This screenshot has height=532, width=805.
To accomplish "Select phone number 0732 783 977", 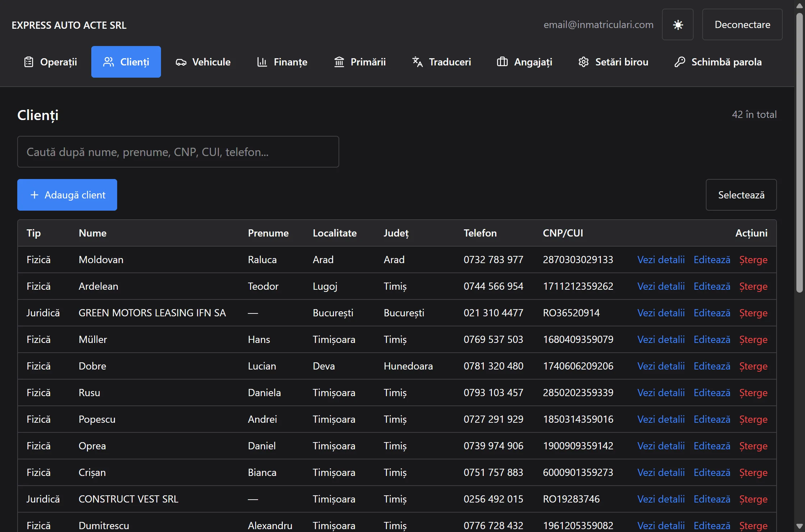I will [x=493, y=260].
